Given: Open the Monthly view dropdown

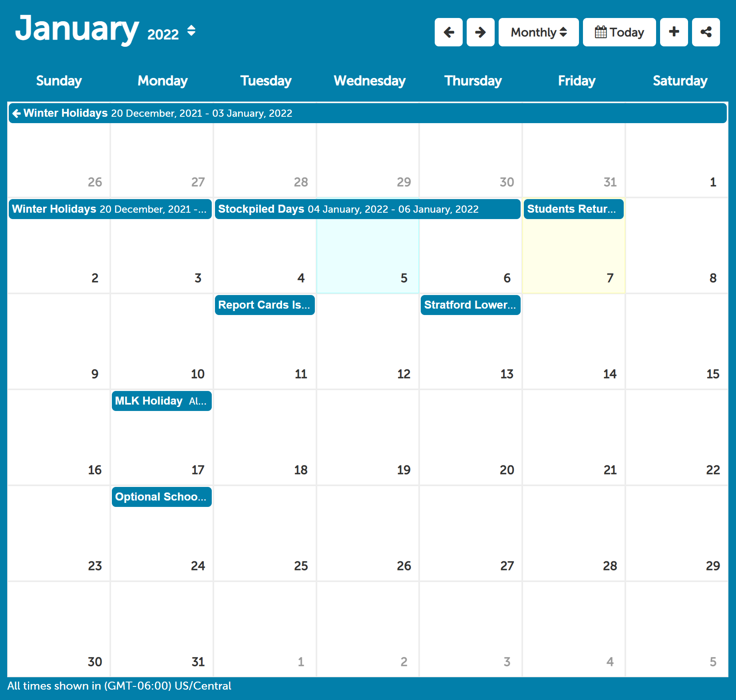Looking at the screenshot, I should click(x=538, y=32).
